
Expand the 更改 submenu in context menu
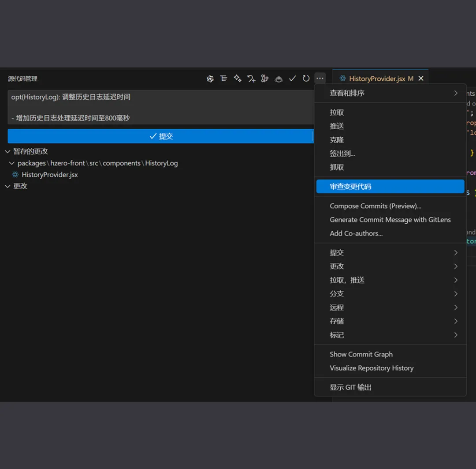[x=390, y=266]
